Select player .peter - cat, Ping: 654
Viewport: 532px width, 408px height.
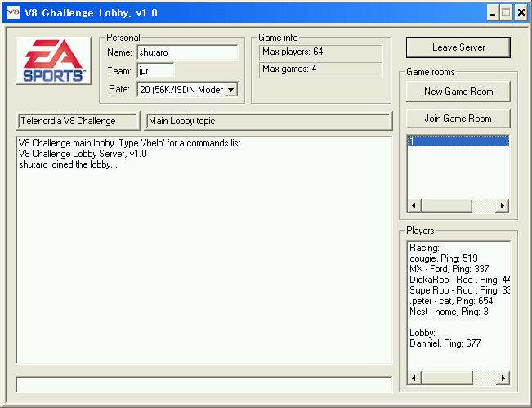point(451,301)
